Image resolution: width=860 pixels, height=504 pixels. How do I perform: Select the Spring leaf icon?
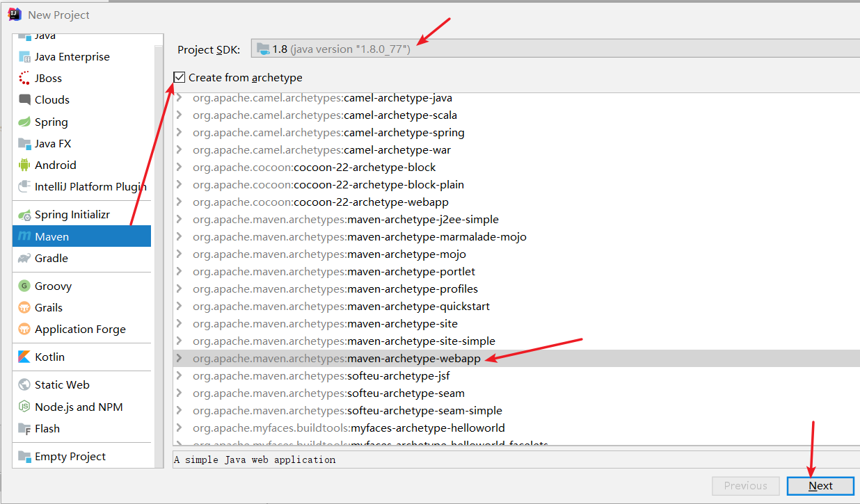pyautogui.click(x=24, y=122)
